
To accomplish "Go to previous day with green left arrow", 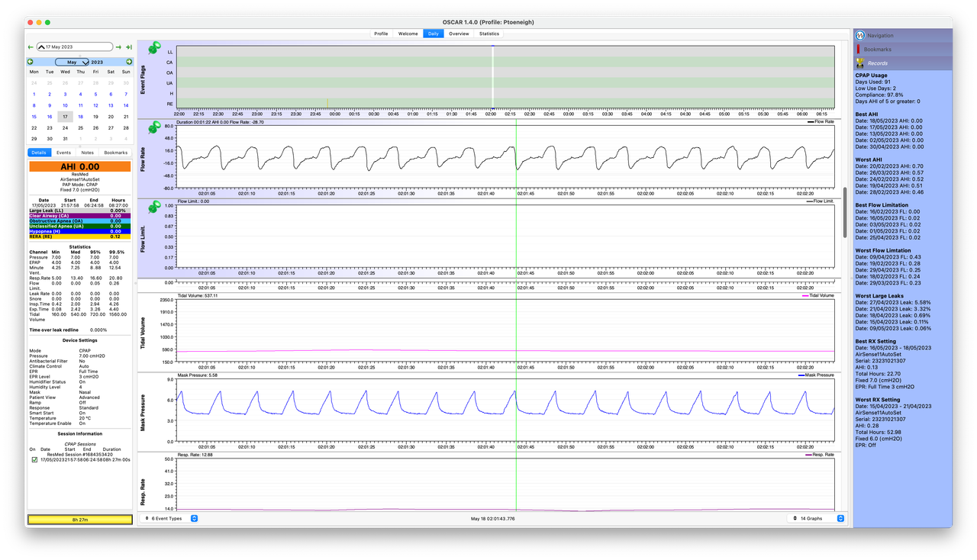I will tap(31, 47).
